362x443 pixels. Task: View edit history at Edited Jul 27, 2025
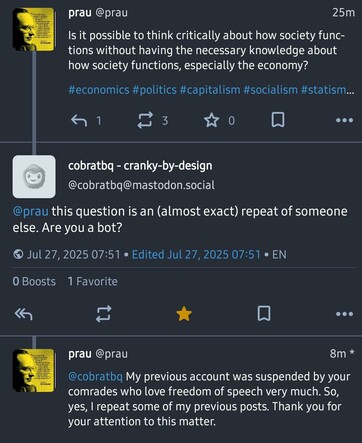click(196, 255)
